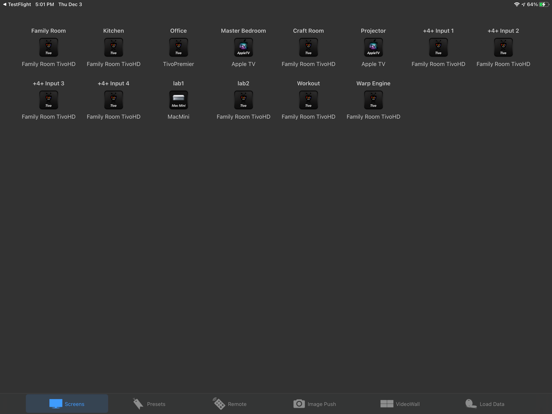Screen dimensions: 552x414
Task: Click 'Family Room TivoHD' under lab2
Action: (x=243, y=117)
